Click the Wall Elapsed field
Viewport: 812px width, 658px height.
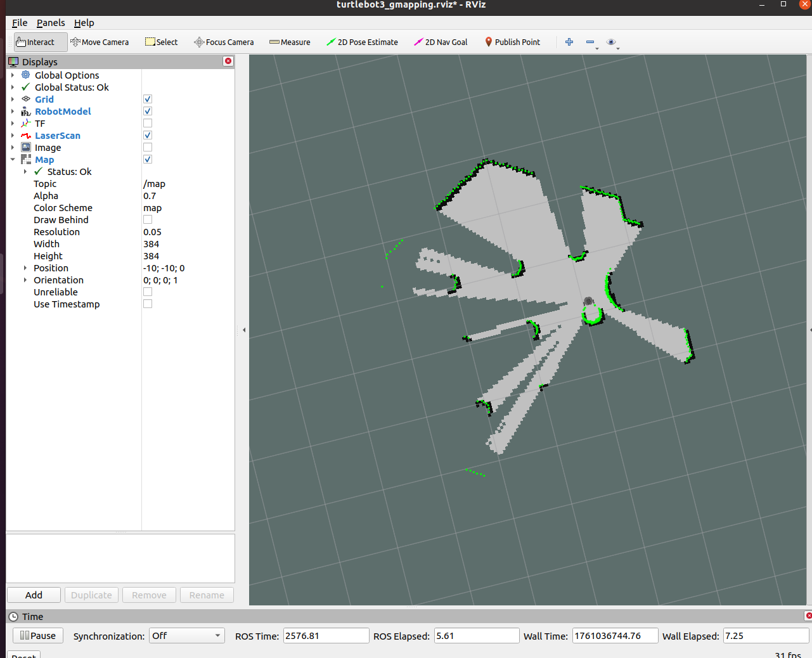point(766,636)
